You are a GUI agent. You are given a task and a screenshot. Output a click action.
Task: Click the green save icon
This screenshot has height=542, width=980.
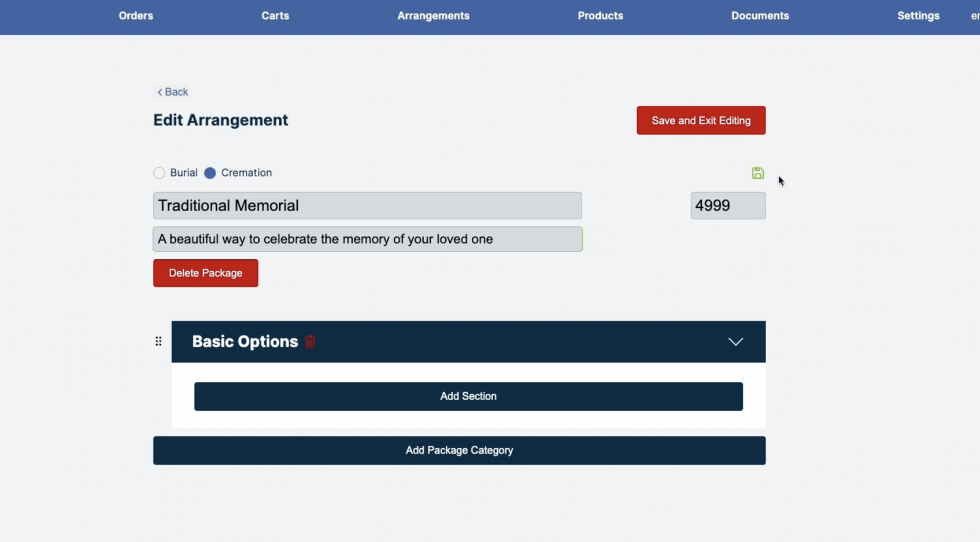[758, 173]
